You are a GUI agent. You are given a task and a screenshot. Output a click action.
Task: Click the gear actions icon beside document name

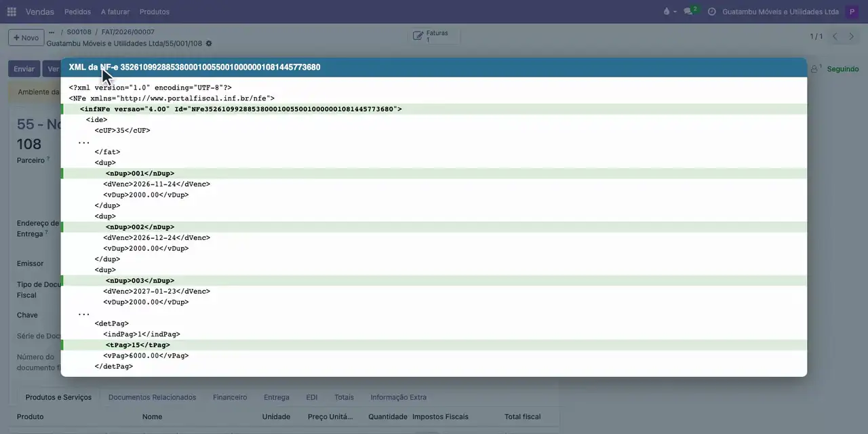209,43
